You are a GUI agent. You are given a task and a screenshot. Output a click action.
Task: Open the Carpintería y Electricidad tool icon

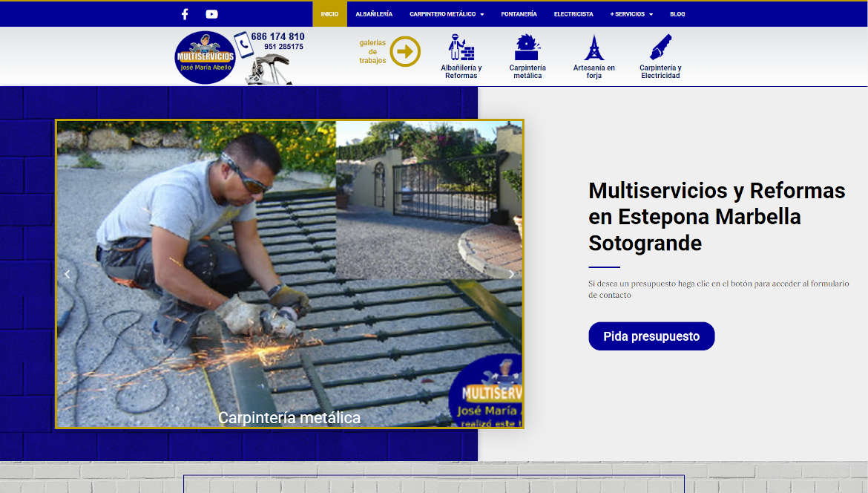tap(660, 47)
